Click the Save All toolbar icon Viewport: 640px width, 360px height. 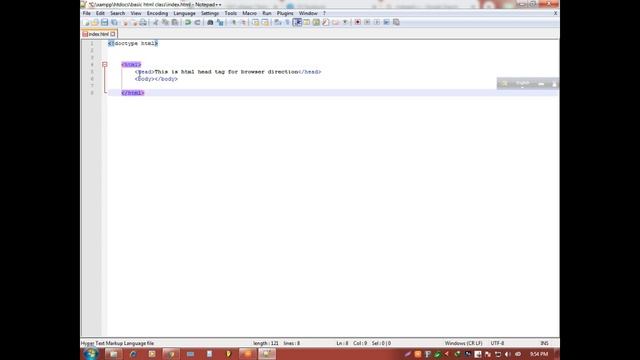pyautogui.click(x=114, y=22)
